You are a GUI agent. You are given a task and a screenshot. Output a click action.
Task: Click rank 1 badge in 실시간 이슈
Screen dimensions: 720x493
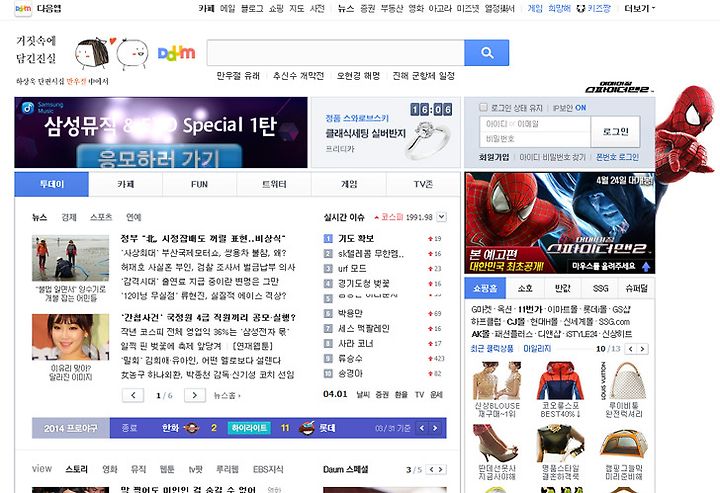[328, 239]
